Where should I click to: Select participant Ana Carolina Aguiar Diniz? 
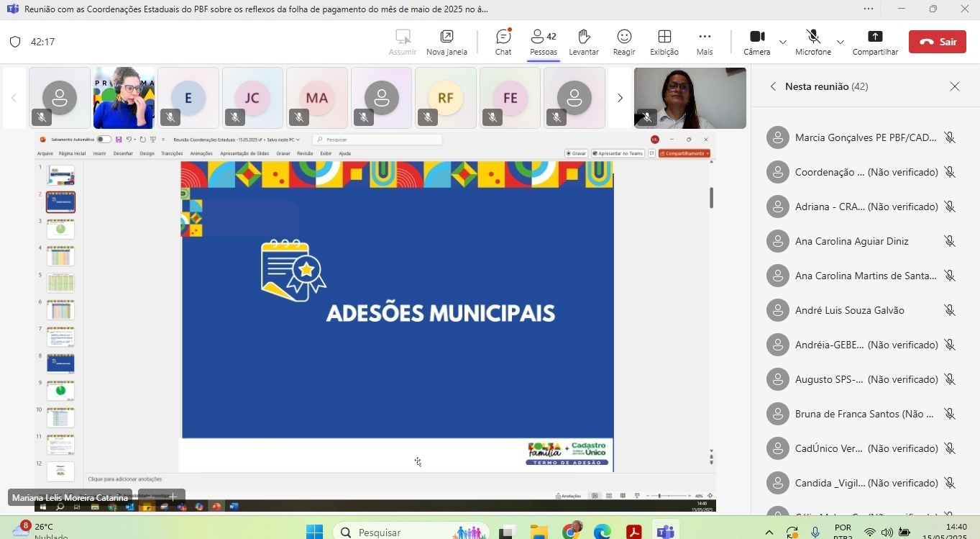click(851, 241)
